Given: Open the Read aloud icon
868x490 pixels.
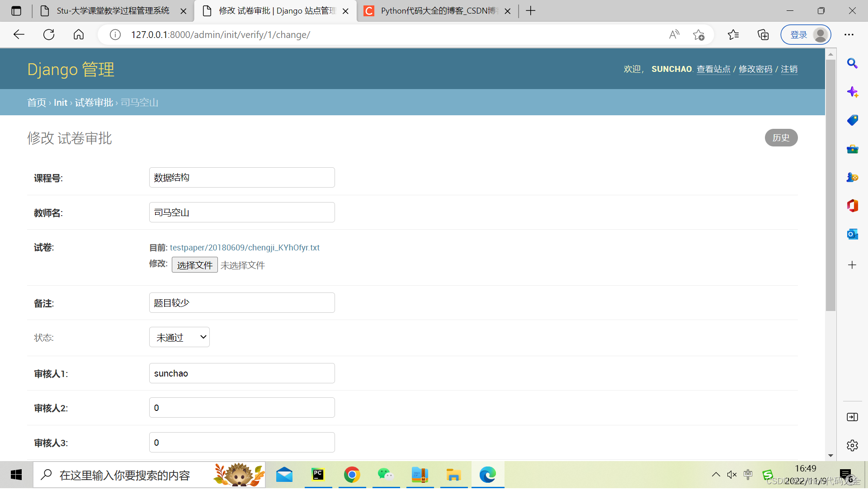Looking at the screenshot, I should (x=674, y=35).
